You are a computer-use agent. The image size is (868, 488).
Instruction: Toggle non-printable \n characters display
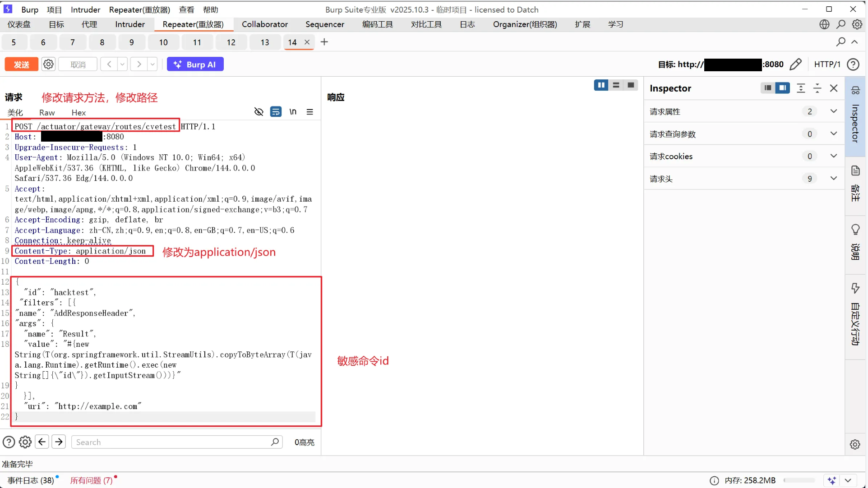[x=293, y=112]
